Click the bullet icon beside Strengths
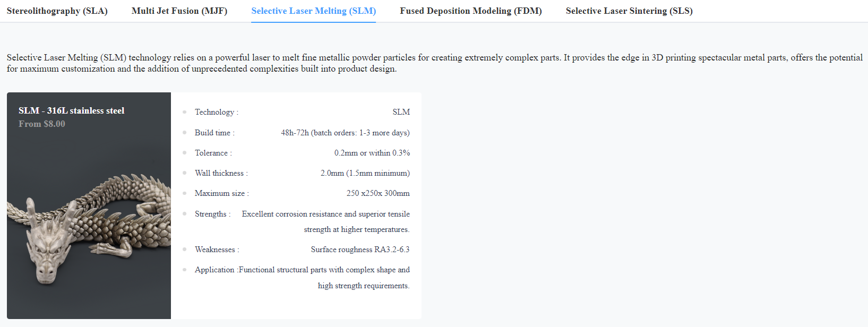The width and height of the screenshot is (868, 327). [x=184, y=214]
